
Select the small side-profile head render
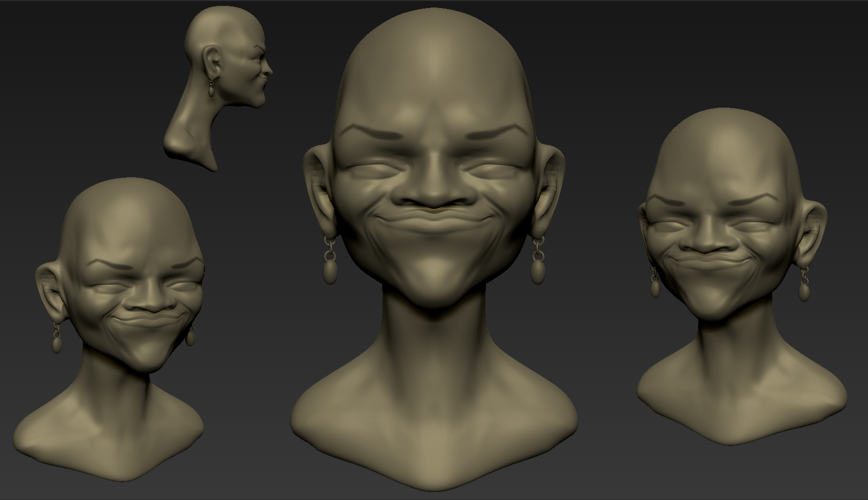(x=219, y=88)
